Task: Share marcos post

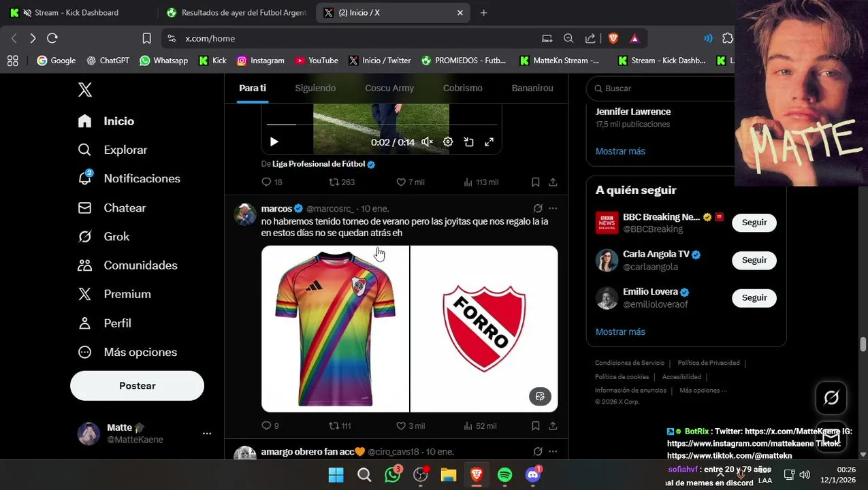Action: coord(553,426)
